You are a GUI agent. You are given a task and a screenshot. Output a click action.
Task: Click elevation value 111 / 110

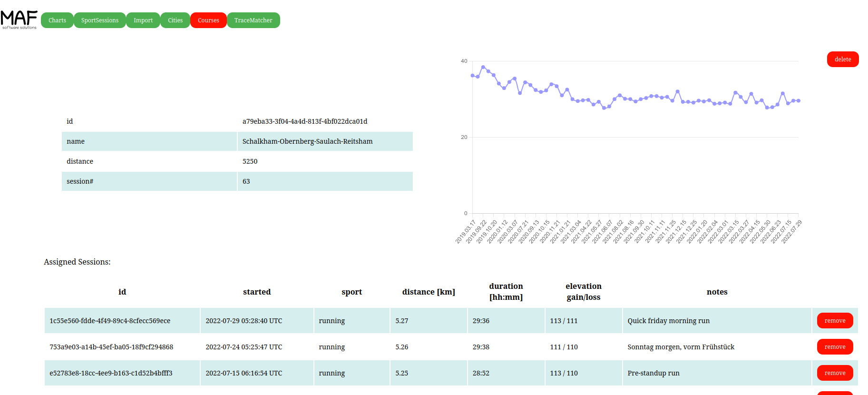click(564, 347)
